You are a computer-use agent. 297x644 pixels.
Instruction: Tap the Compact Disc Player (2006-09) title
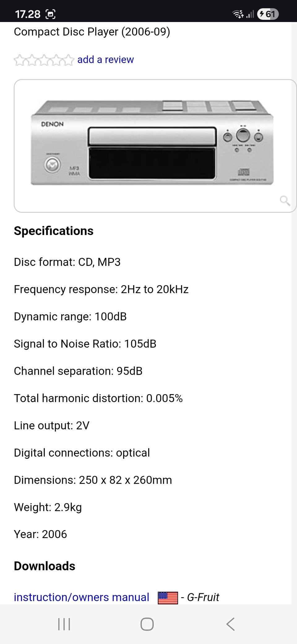pyautogui.click(x=92, y=32)
